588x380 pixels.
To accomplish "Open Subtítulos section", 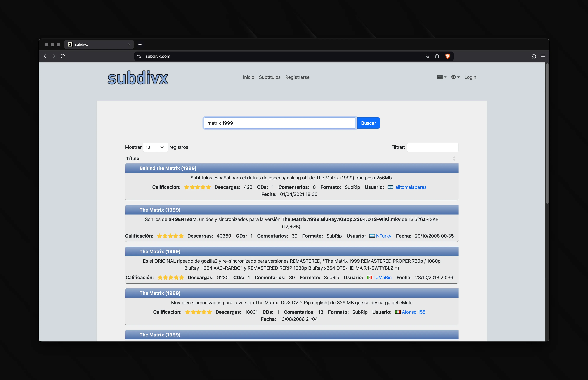I will pyautogui.click(x=270, y=77).
